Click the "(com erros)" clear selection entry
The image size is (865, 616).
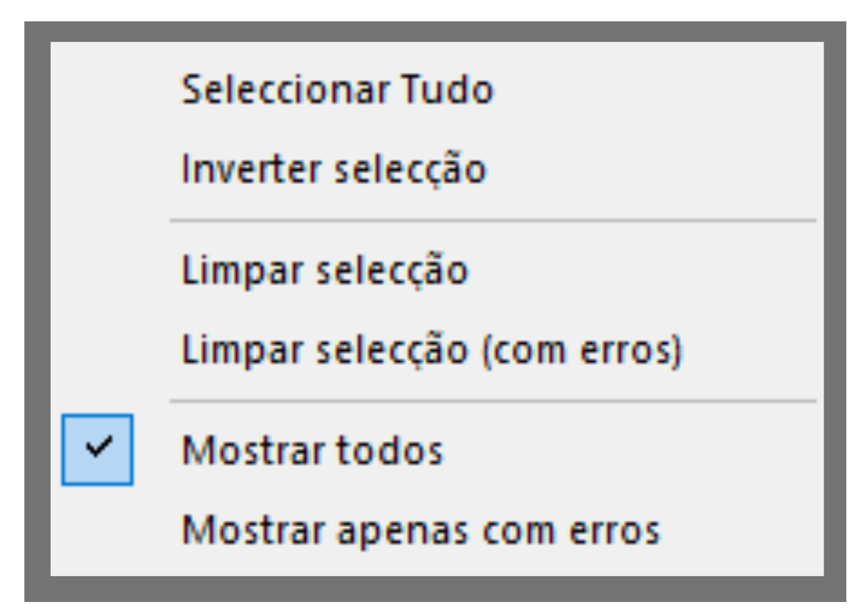tap(432, 350)
